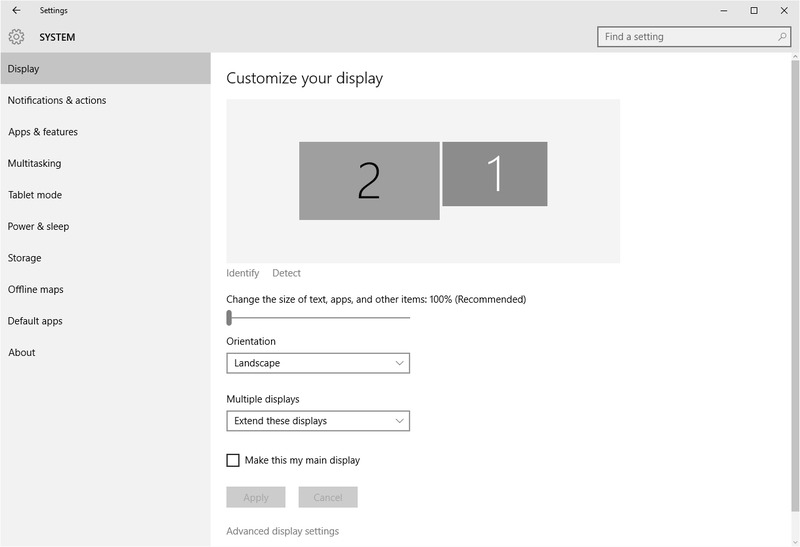800x547 pixels.
Task: Go to Apps & features
Action: (x=43, y=132)
